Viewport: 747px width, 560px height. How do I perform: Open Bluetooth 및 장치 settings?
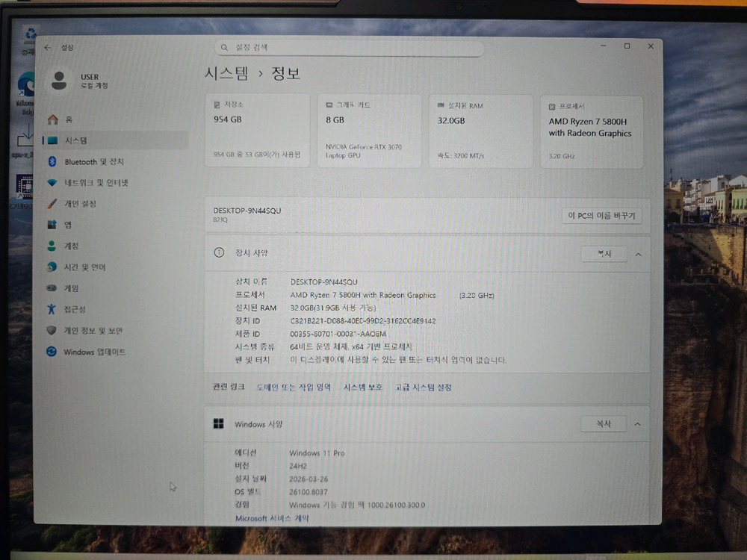(x=92, y=161)
